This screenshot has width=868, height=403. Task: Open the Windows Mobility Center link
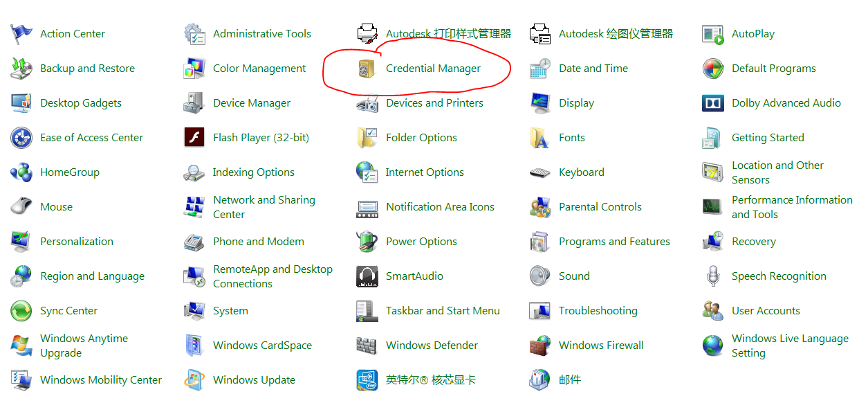(x=101, y=380)
